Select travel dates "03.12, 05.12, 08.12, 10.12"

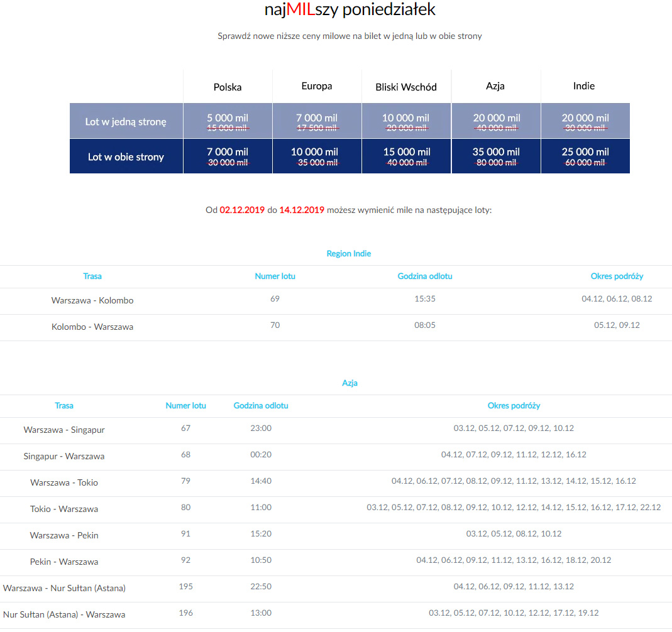pyautogui.click(x=514, y=533)
